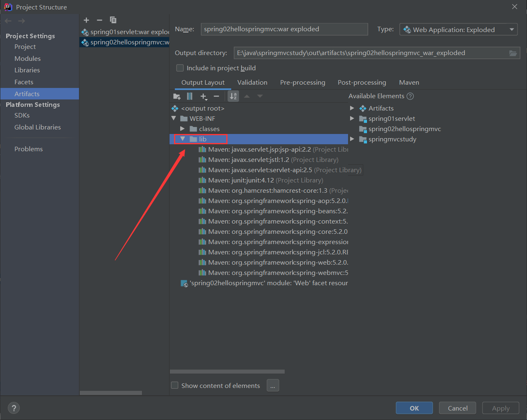Browse for the output directory folder
Viewport: 527px width, 420px height.
[513, 53]
